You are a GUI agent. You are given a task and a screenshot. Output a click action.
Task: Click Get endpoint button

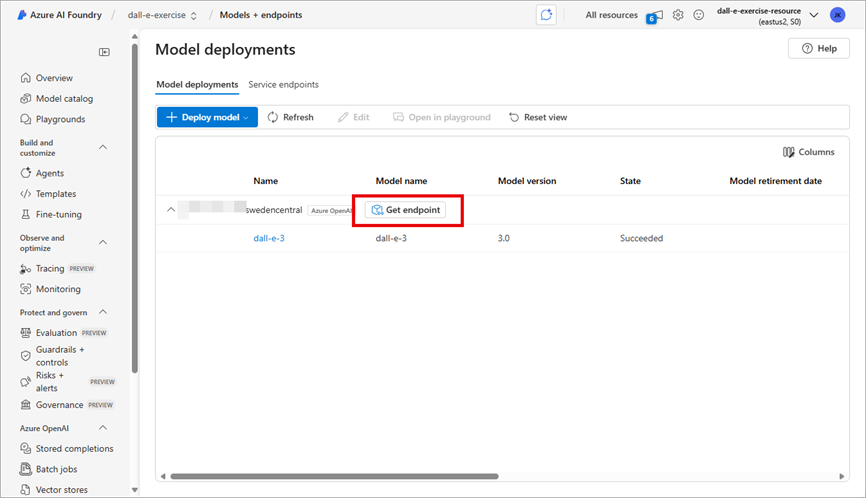pyautogui.click(x=405, y=210)
